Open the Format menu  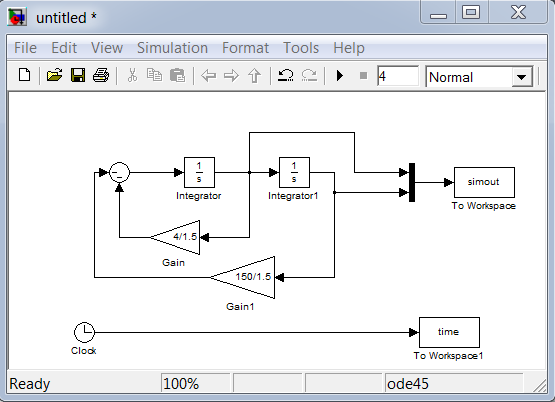[246, 48]
